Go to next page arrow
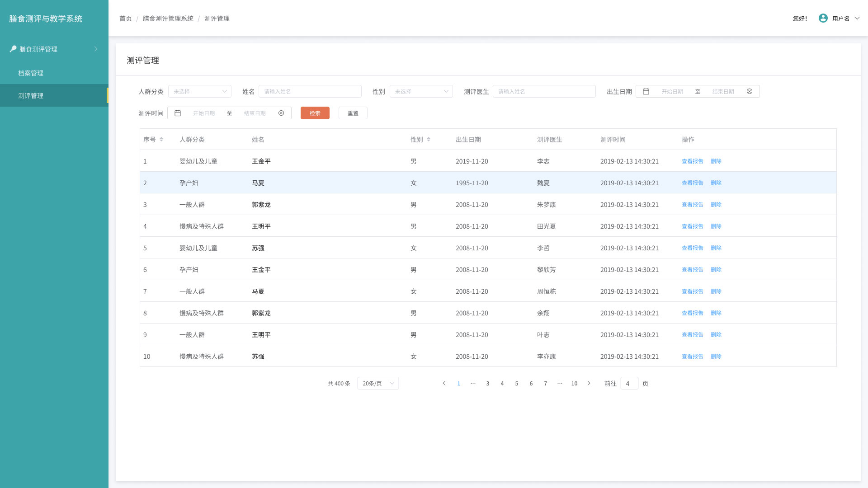Screen dimensions: 868x488 coord(589,383)
